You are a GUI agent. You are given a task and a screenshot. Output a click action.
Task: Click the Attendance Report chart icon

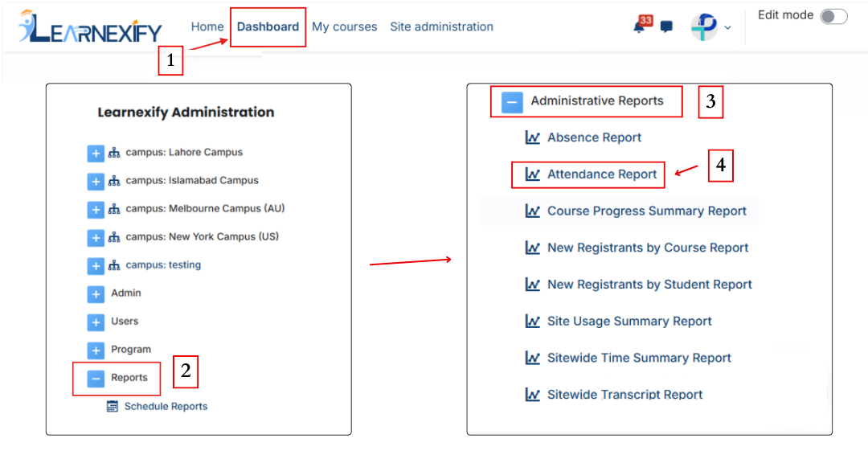(533, 174)
